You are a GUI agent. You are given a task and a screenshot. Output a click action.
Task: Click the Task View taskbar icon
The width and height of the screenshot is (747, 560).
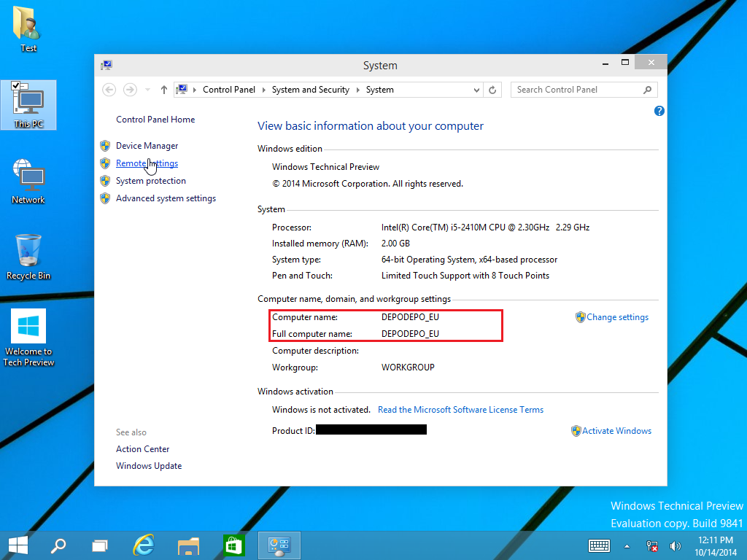pos(100,545)
